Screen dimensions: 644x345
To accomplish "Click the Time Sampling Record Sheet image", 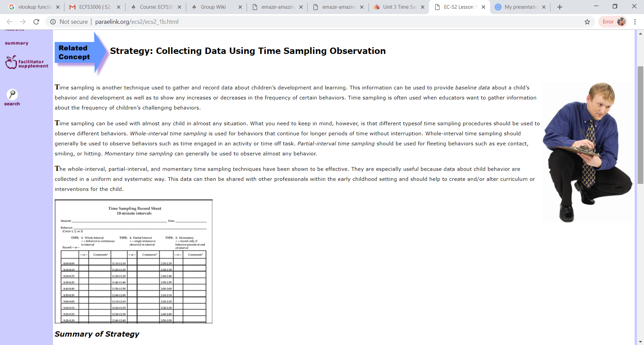I will coord(133,261).
